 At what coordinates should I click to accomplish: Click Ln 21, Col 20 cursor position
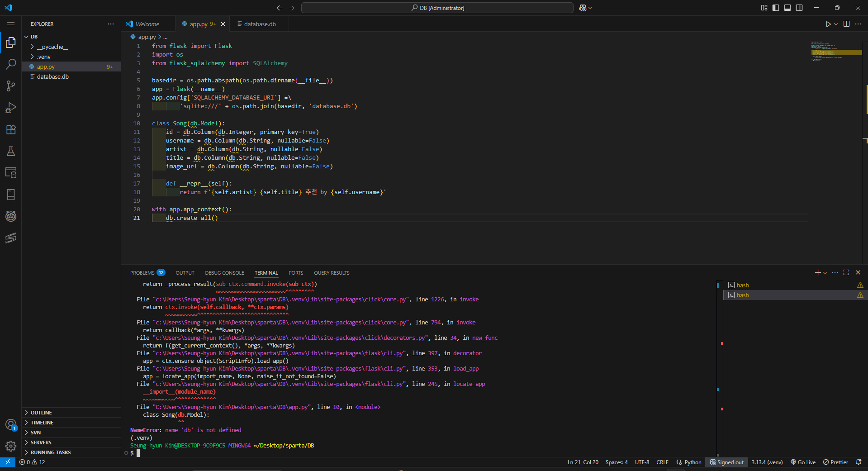pyautogui.click(x=583, y=462)
